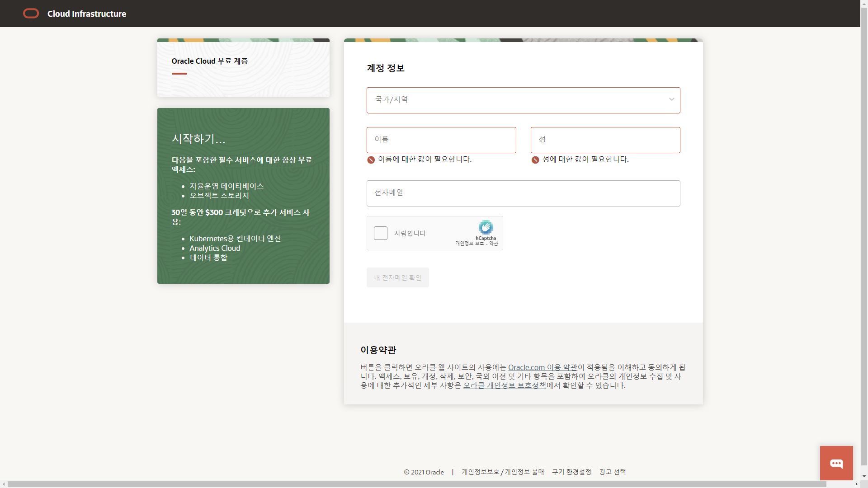Click the horizontal scrollbar at bottom
Screen dimensions: 868x488
tap(416, 484)
